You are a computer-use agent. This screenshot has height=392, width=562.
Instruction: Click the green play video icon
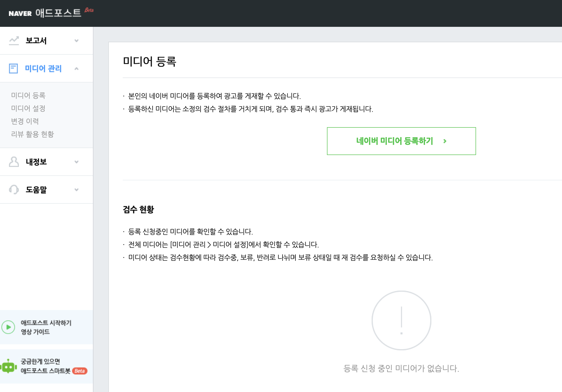[8, 327]
